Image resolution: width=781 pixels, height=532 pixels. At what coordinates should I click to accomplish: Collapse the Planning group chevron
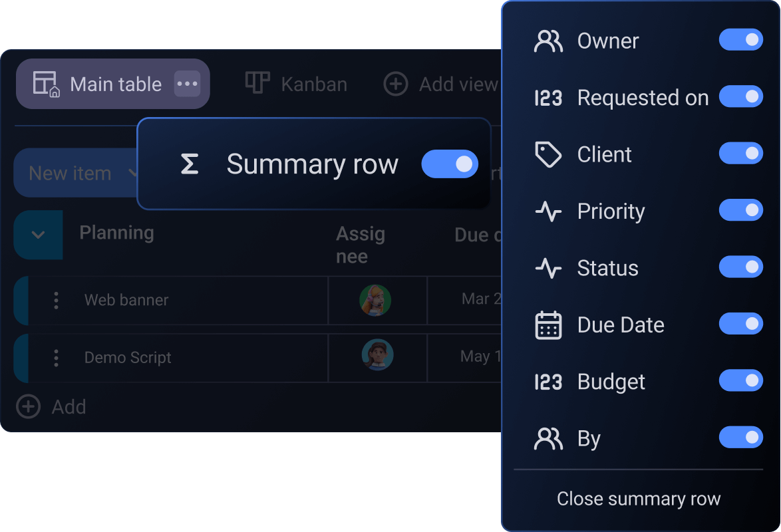(x=38, y=235)
